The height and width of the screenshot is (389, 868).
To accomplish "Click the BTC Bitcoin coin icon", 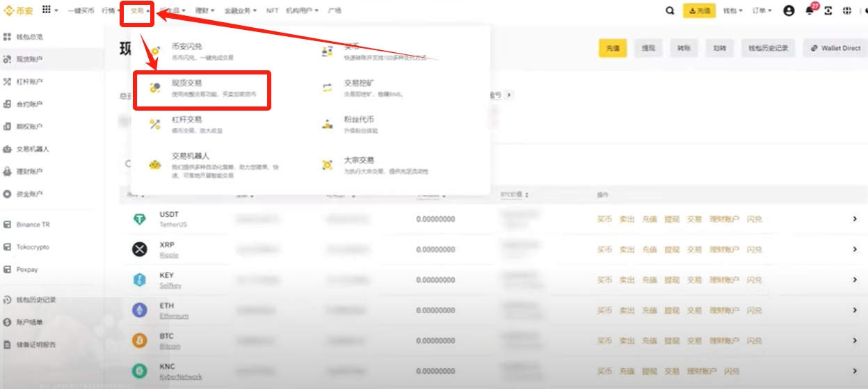I will pyautogui.click(x=140, y=340).
